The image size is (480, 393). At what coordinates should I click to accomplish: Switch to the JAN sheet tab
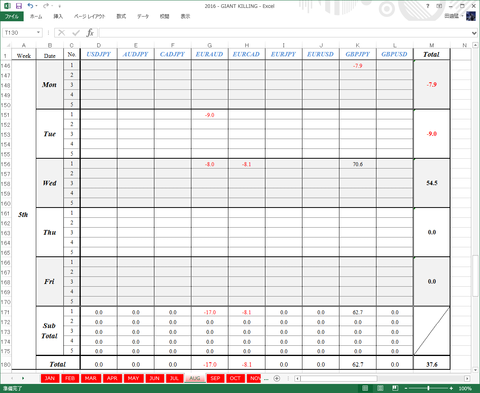point(50,378)
